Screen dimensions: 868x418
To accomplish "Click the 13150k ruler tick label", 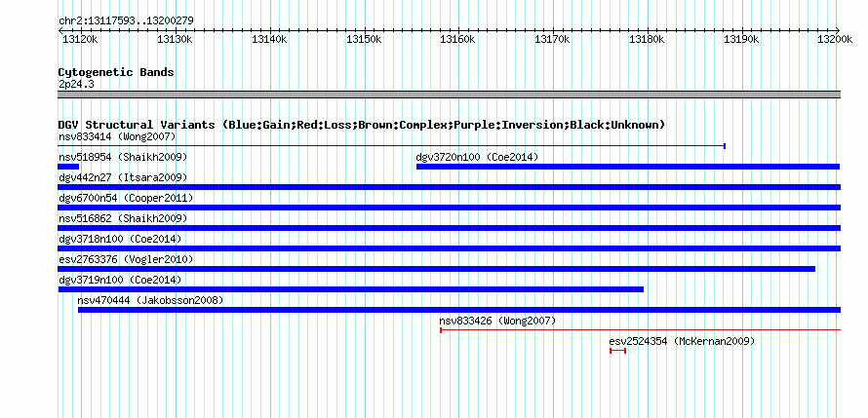I will coord(364,39).
